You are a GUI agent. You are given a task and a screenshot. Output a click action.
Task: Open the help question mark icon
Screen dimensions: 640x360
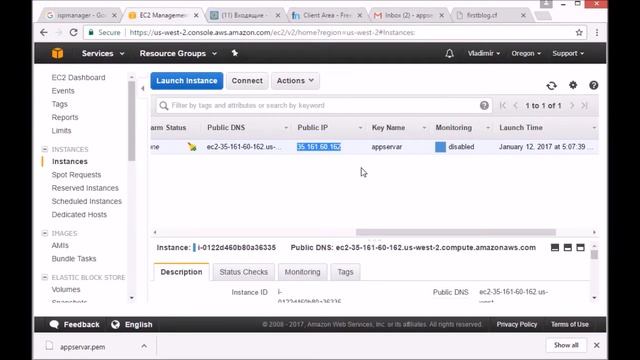[594, 85]
